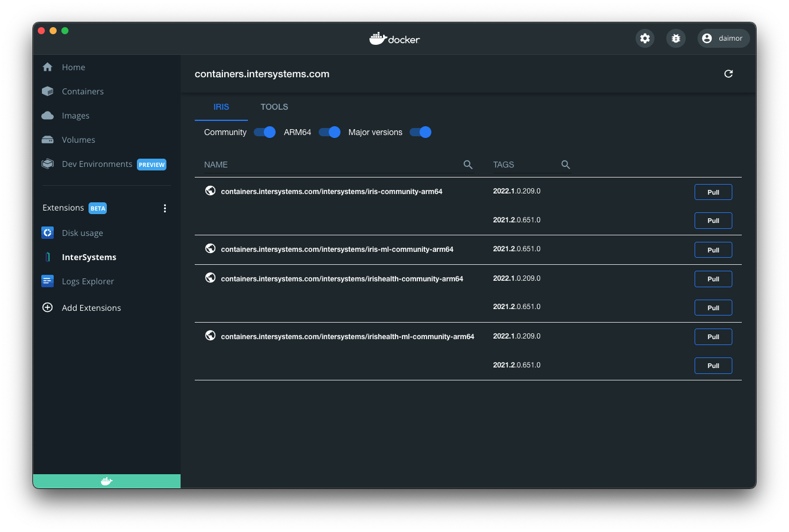Toggle the ARM64 switch

(330, 132)
